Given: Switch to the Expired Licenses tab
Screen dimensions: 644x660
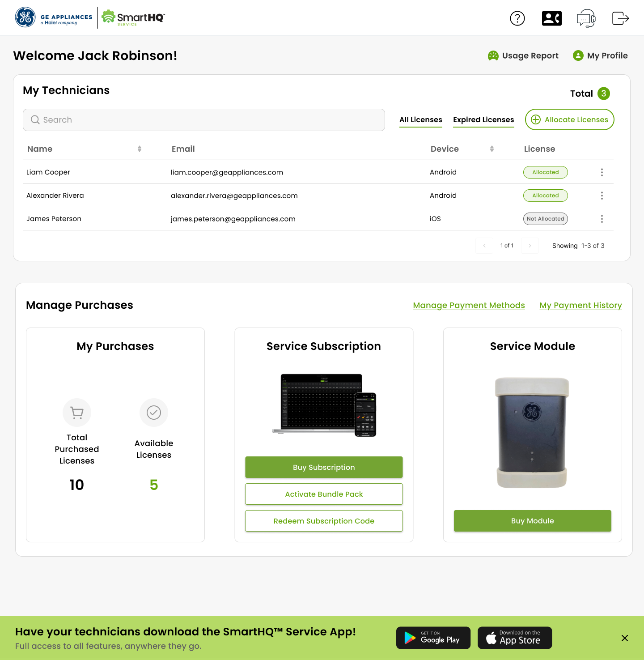Looking at the screenshot, I should click(483, 119).
